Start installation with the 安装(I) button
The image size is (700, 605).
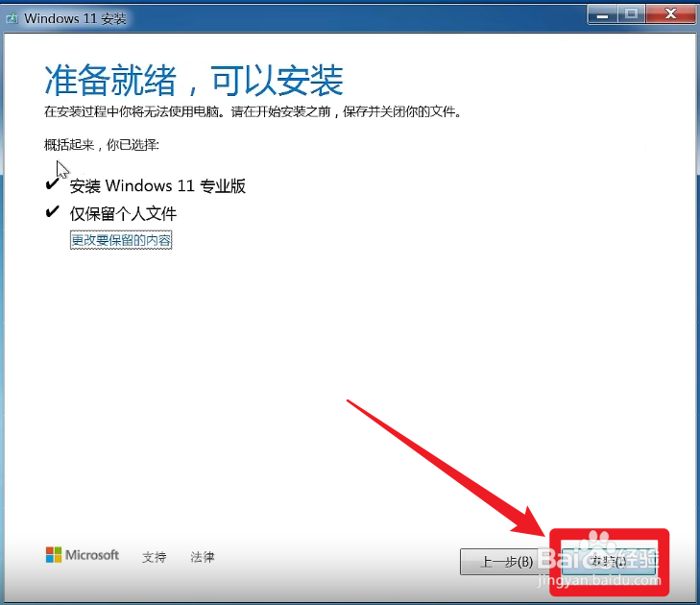(x=609, y=562)
